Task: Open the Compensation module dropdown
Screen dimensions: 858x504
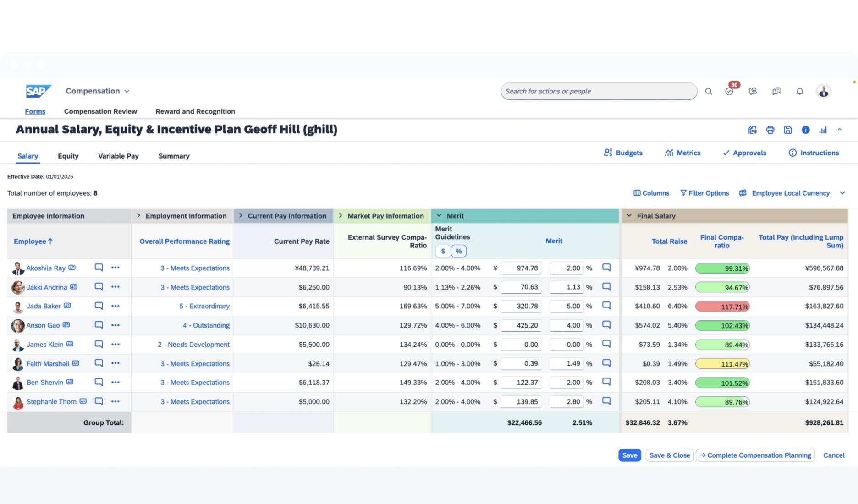Action: coord(98,91)
